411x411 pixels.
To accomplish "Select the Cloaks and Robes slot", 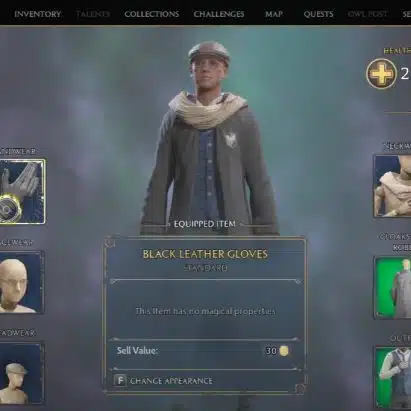I will tap(392, 288).
